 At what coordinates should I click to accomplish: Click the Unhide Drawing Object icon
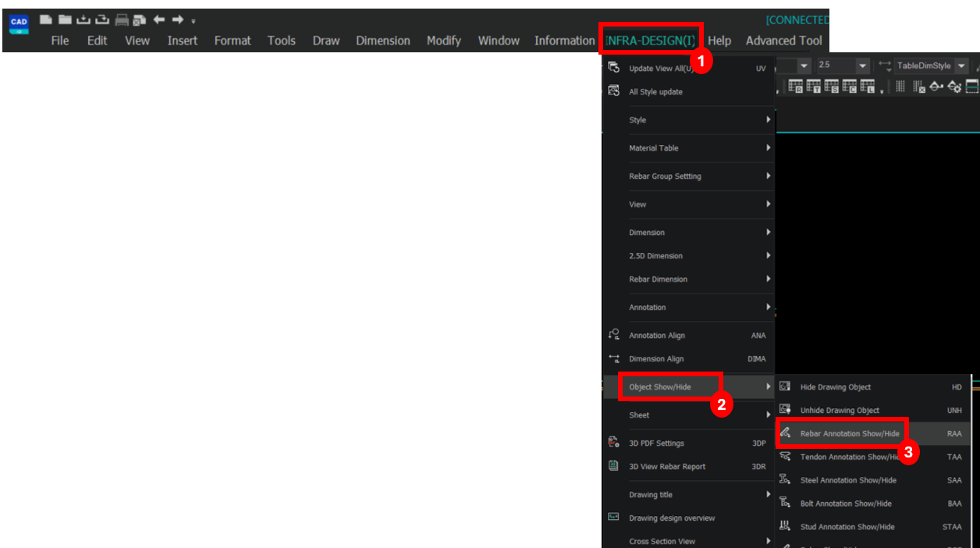[785, 410]
